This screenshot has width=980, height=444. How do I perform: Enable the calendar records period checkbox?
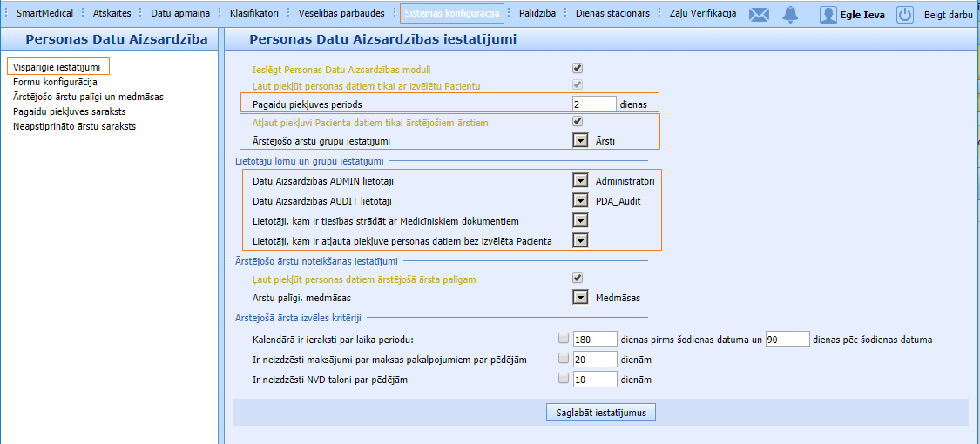pyautogui.click(x=564, y=338)
